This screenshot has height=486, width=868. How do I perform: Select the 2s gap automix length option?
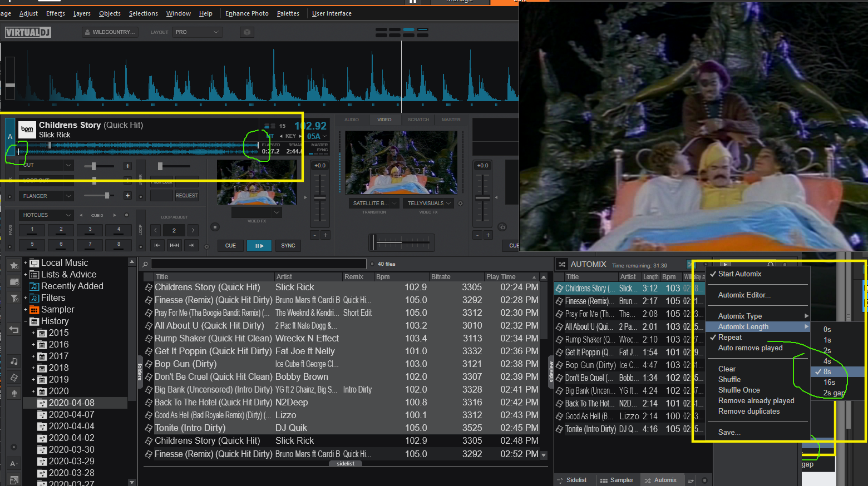[837, 393]
